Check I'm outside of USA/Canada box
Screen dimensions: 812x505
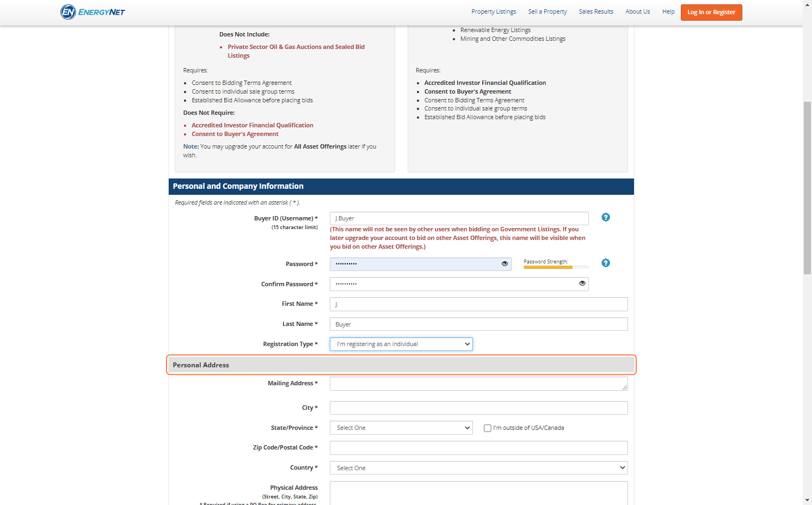tap(488, 428)
